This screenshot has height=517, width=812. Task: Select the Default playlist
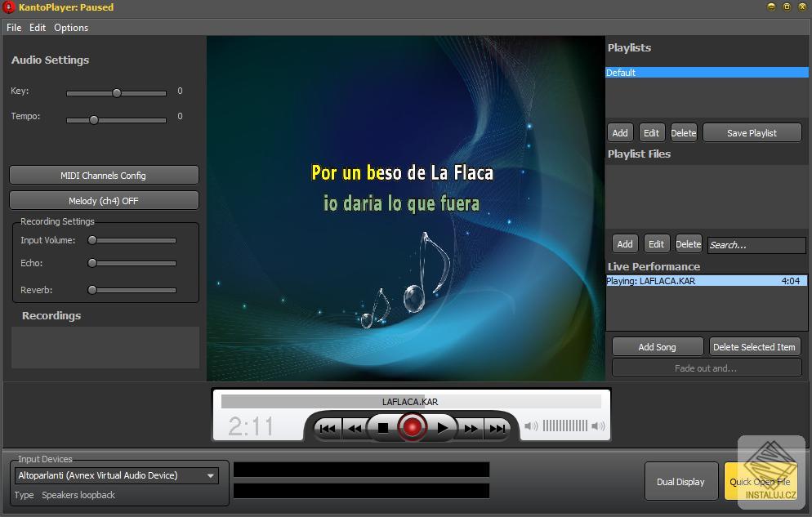[707, 73]
